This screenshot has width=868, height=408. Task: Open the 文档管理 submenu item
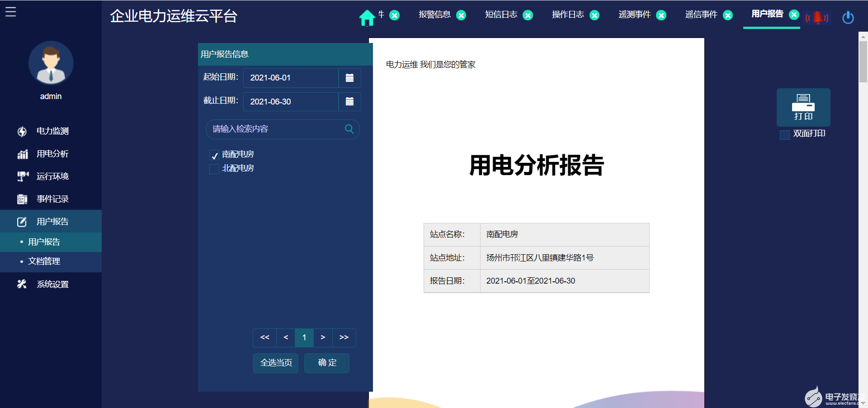pos(51,261)
